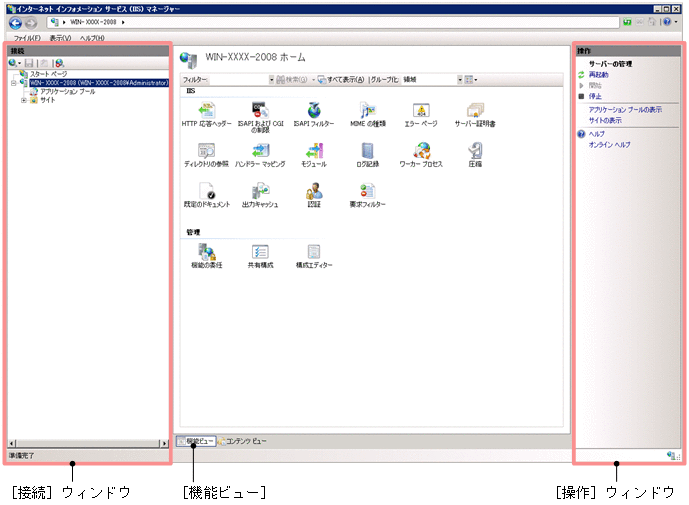The image size is (689, 505).
Task: Click the WIN-XXXX-2008 address bar breadcrumb
Action: click(x=93, y=22)
